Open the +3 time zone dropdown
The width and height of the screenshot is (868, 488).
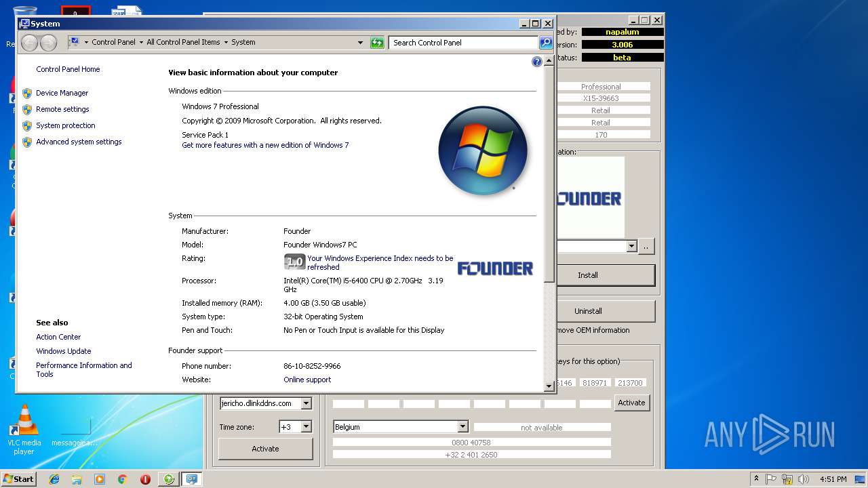(x=306, y=427)
